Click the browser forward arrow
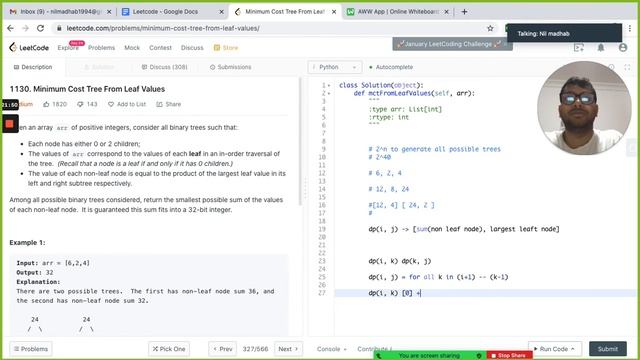The height and width of the screenshot is (360, 640). pyautogui.click(x=25, y=28)
